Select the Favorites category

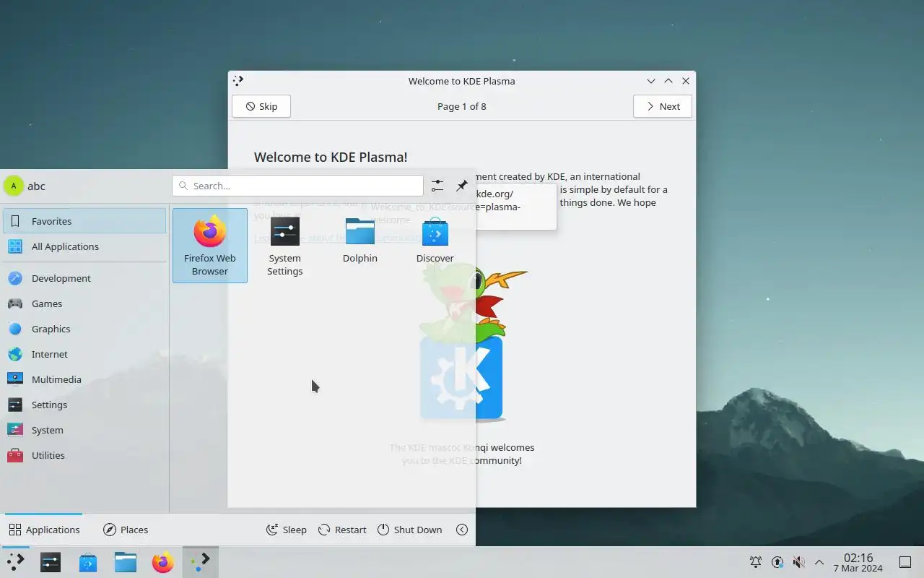point(84,221)
